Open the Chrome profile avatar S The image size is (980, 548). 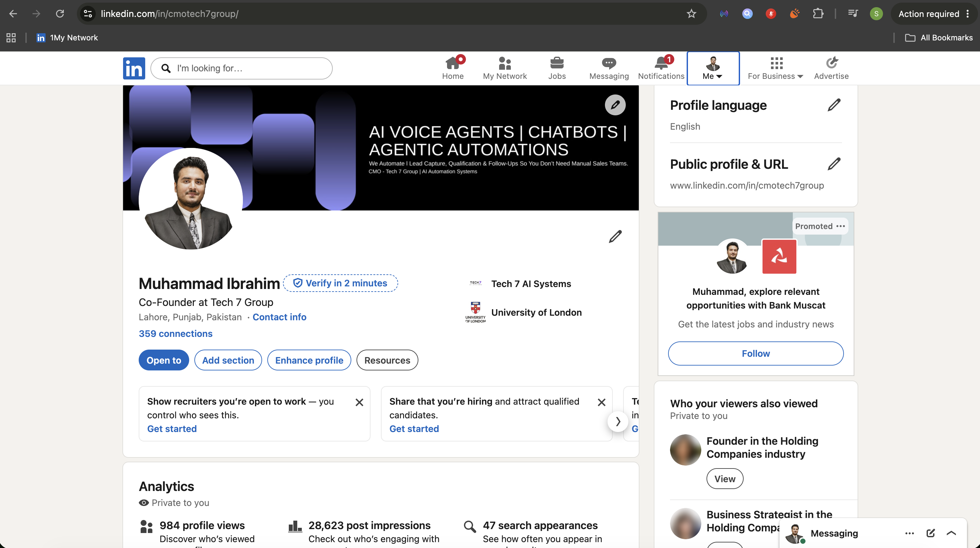point(876,14)
